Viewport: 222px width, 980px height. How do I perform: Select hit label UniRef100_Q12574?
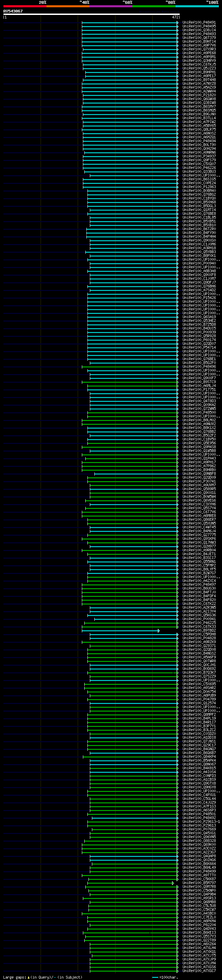[199, 703]
